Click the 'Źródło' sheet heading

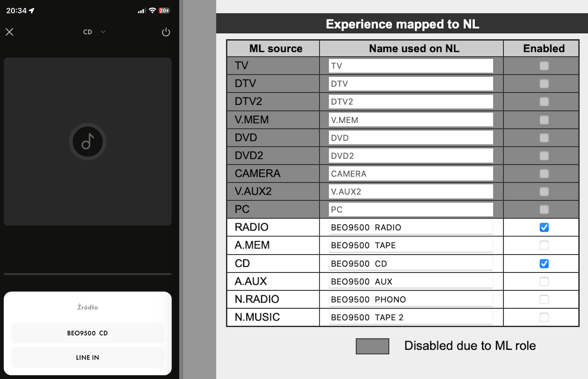88,307
